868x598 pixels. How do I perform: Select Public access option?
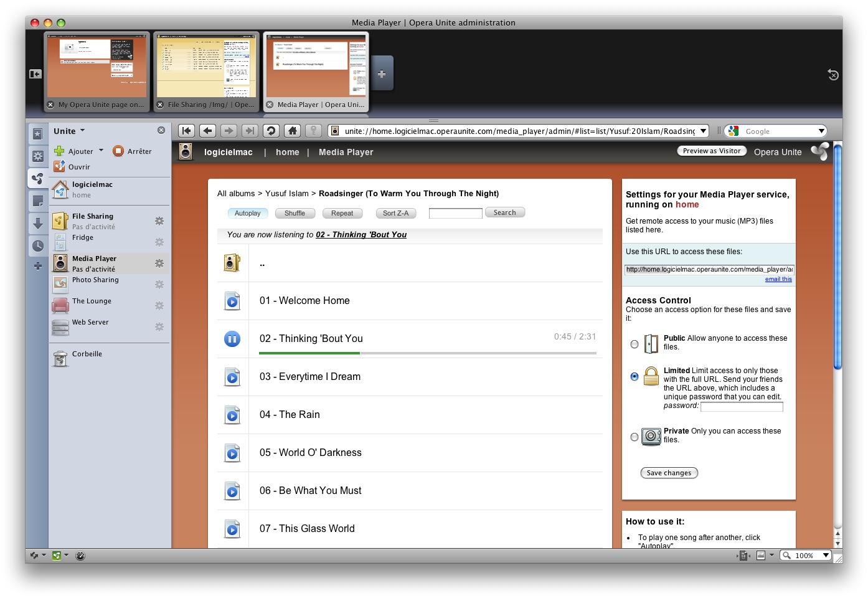coord(634,344)
